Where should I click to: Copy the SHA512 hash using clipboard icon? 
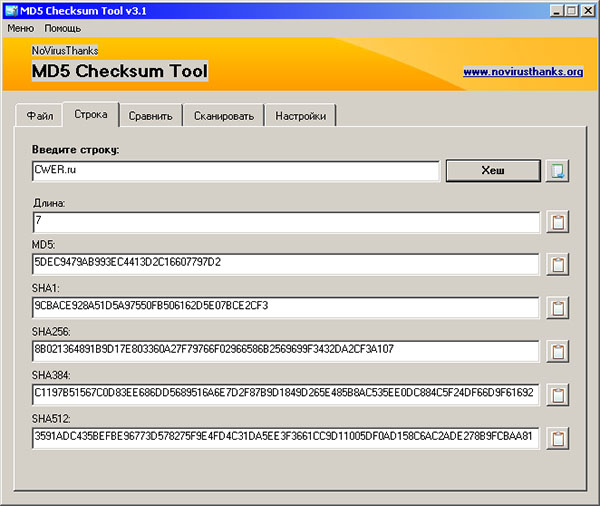pyautogui.click(x=558, y=437)
